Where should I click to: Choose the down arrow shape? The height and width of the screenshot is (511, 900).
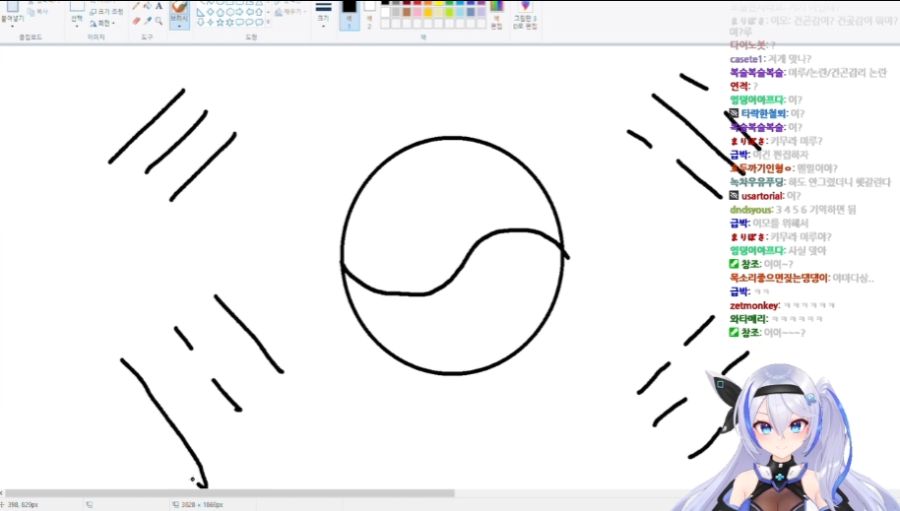coord(201,22)
